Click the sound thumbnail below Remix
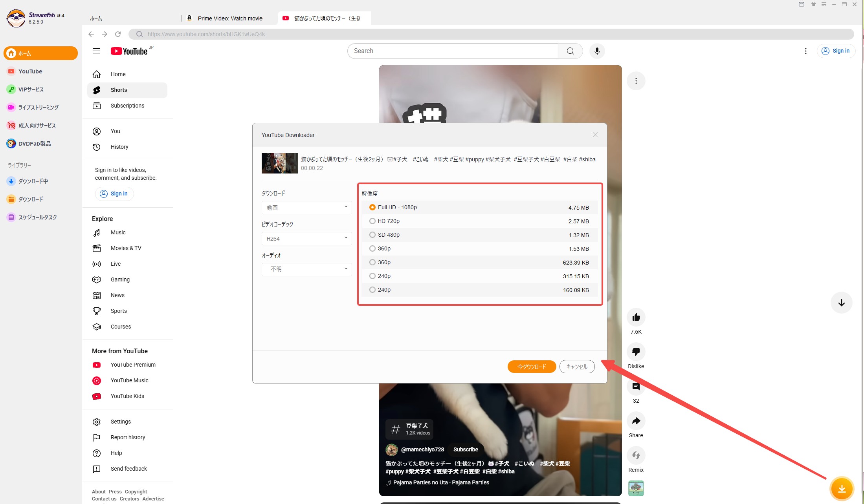Viewport: 864px width, 504px height. (x=636, y=488)
